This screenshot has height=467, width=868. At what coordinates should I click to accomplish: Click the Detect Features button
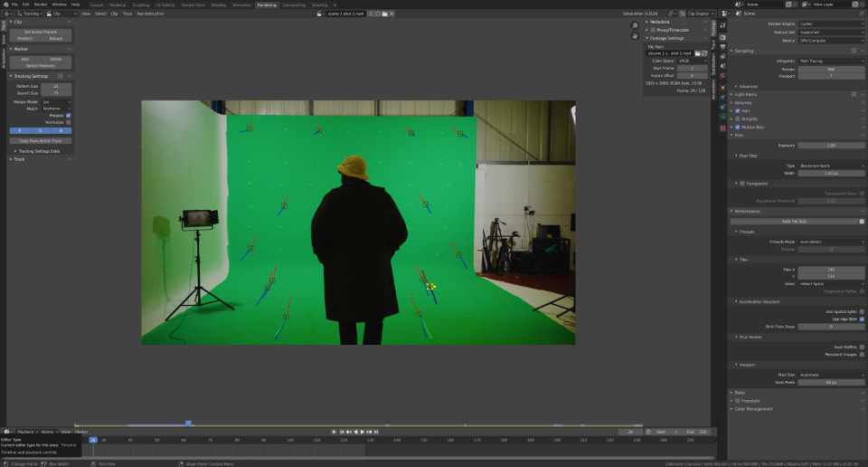41,66
